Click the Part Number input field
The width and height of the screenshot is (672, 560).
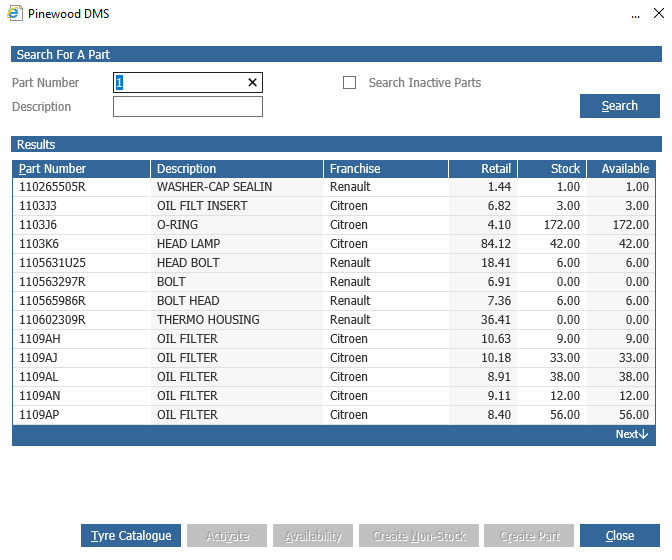(x=180, y=83)
